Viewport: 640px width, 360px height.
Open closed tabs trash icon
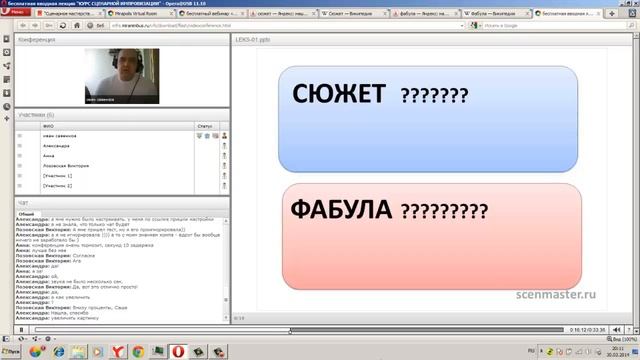click(632, 13)
